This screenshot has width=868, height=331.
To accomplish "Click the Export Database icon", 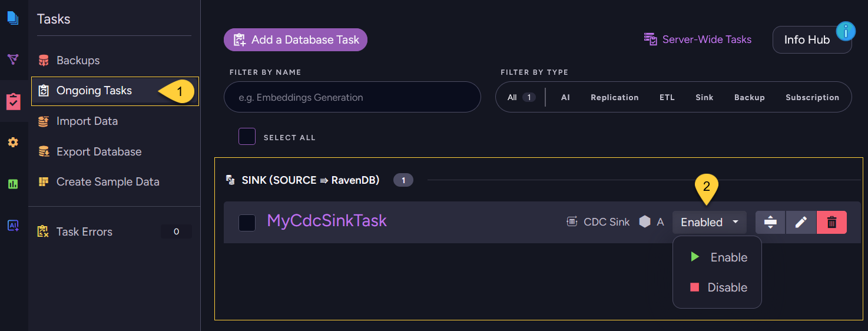I will click(44, 152).
